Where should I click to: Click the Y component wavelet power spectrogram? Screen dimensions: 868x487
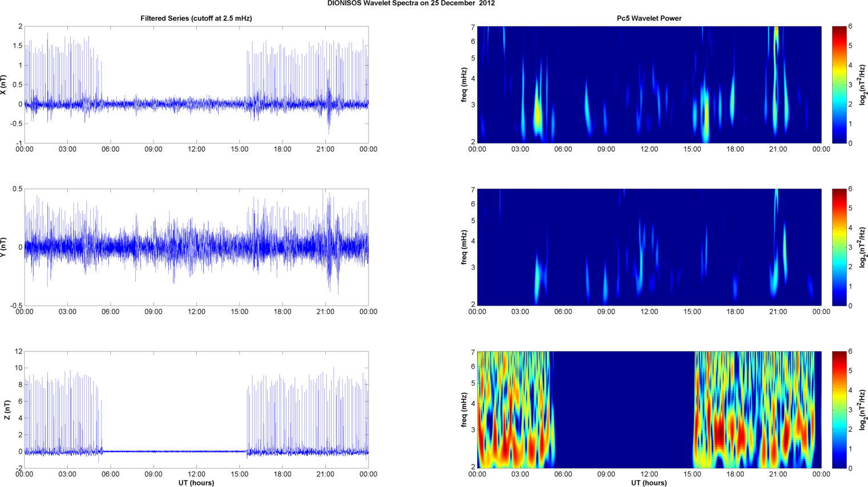[649, 247]
